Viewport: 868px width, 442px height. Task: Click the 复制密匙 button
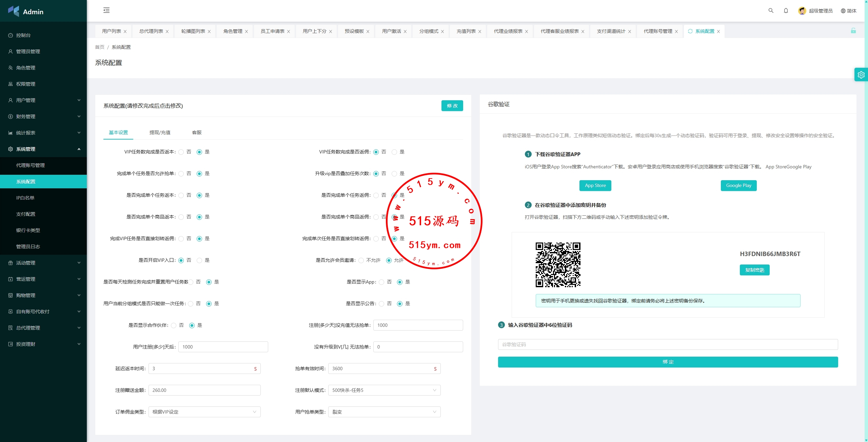pyautogui.click(x=754, y=270)
